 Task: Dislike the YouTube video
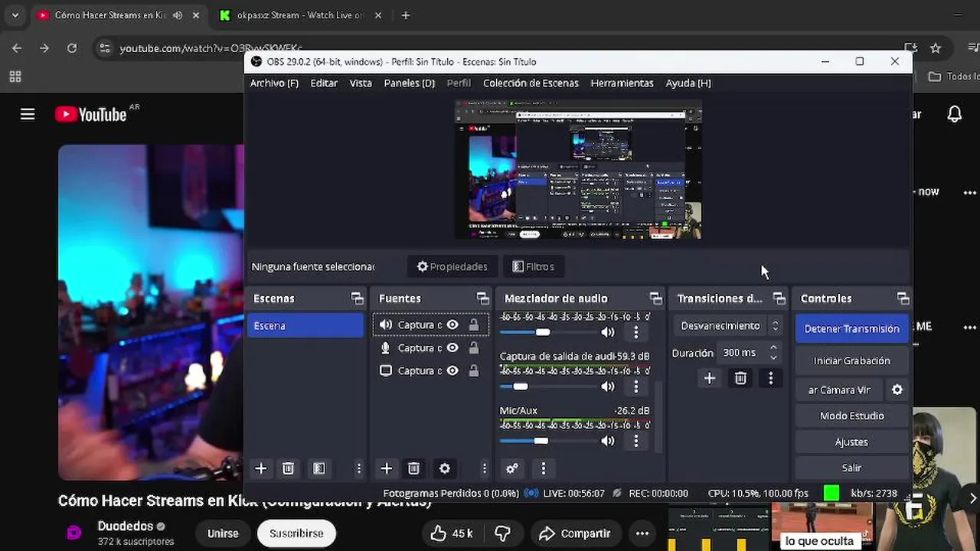tap(503, 533)
